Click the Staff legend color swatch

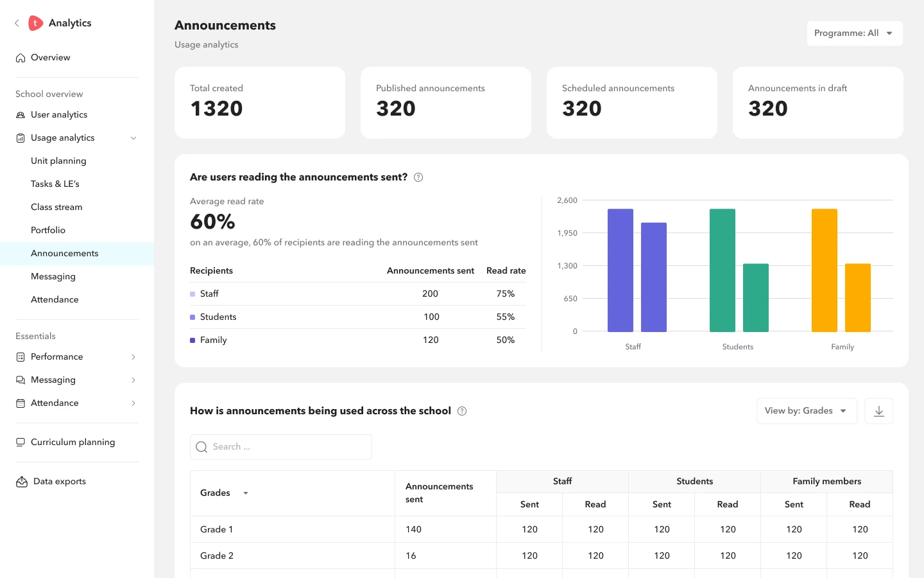click(x=193, y=294)
